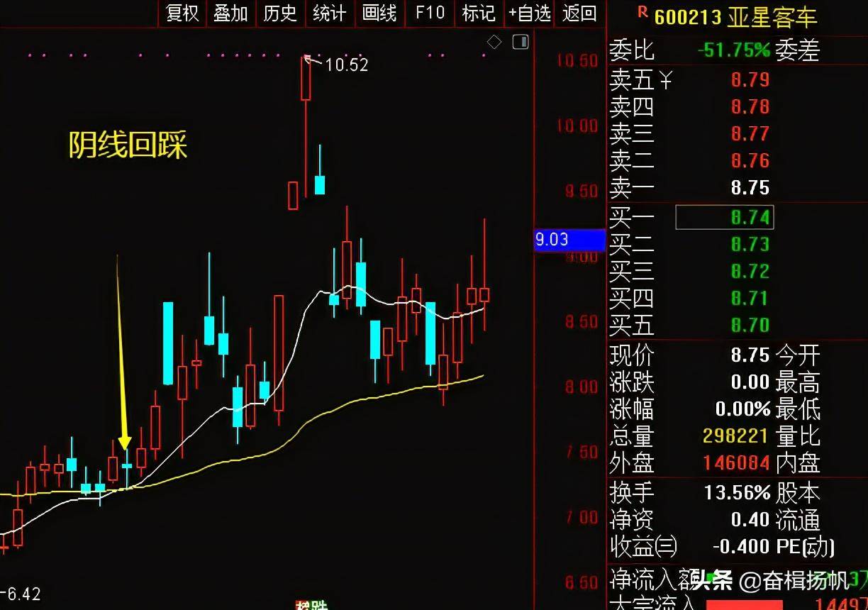Screen dimensions: 868x610
Task: Open the 复权 menu in the chart toolbar
Action: pyautogui.click(x=182, y=13)
